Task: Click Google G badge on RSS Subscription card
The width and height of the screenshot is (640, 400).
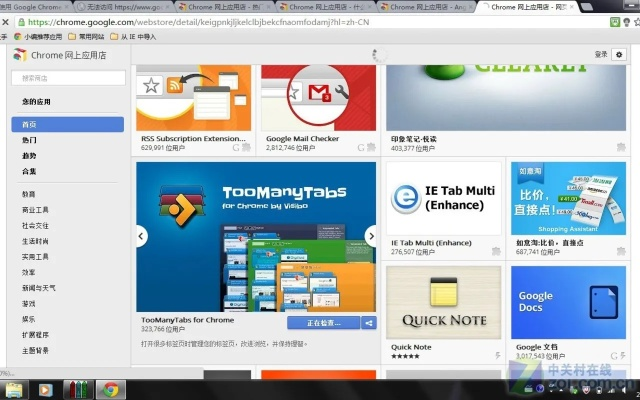Action: pos(236,148)
